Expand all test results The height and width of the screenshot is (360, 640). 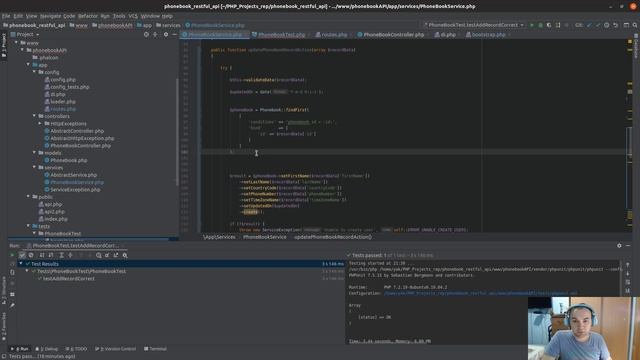61,255
